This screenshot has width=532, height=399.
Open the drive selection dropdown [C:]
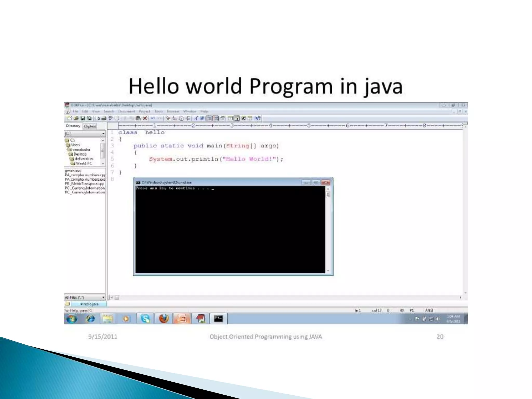point(103,134)
